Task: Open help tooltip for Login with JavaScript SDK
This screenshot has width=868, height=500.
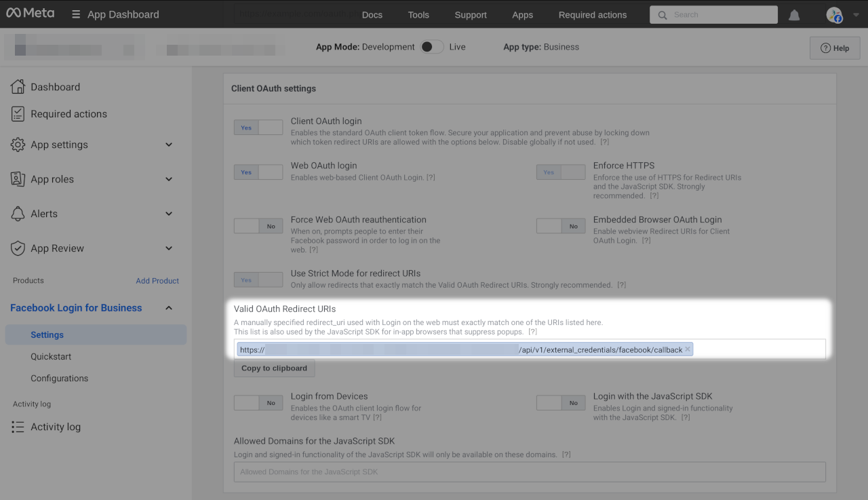Action: 685,417
